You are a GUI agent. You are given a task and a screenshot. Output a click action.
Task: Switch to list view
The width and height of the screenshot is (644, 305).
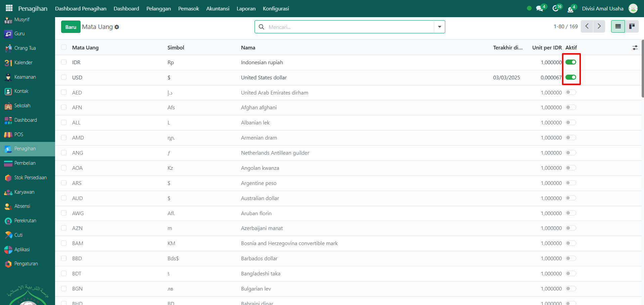[618, 26]
